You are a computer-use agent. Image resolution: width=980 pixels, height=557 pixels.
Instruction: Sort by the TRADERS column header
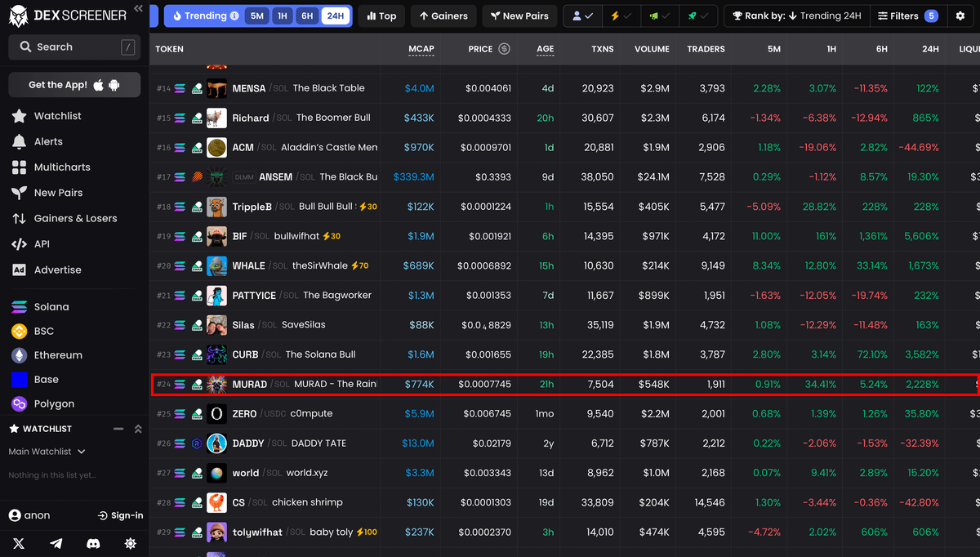(706, 49)
